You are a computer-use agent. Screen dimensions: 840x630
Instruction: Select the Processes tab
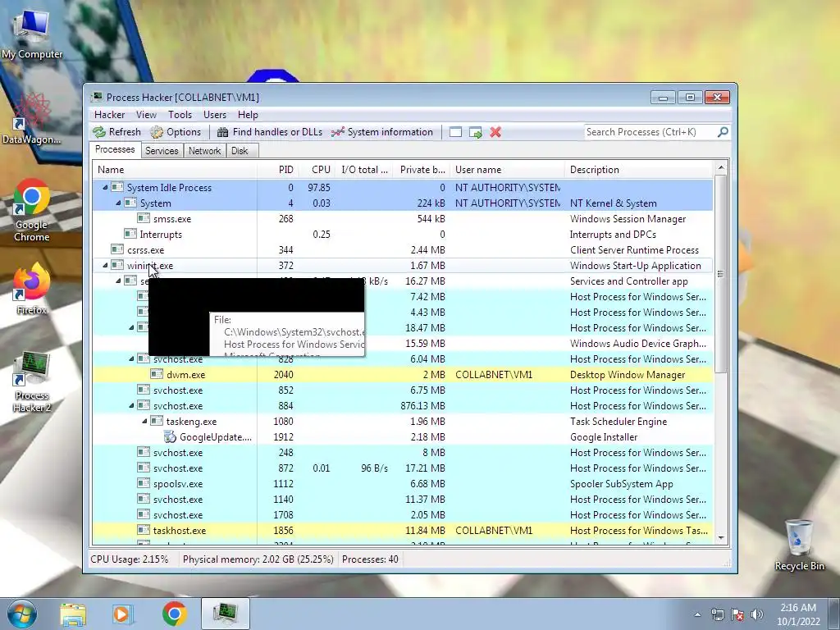tap(115, 149)
